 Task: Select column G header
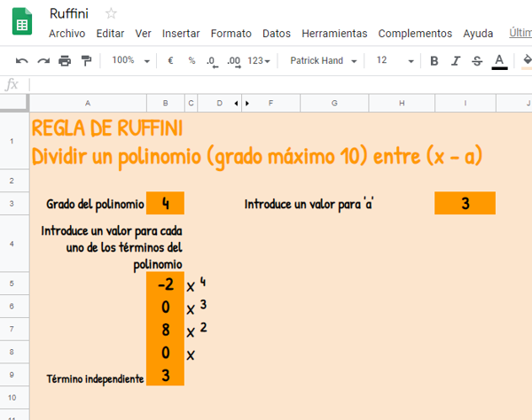click(334, 104)
